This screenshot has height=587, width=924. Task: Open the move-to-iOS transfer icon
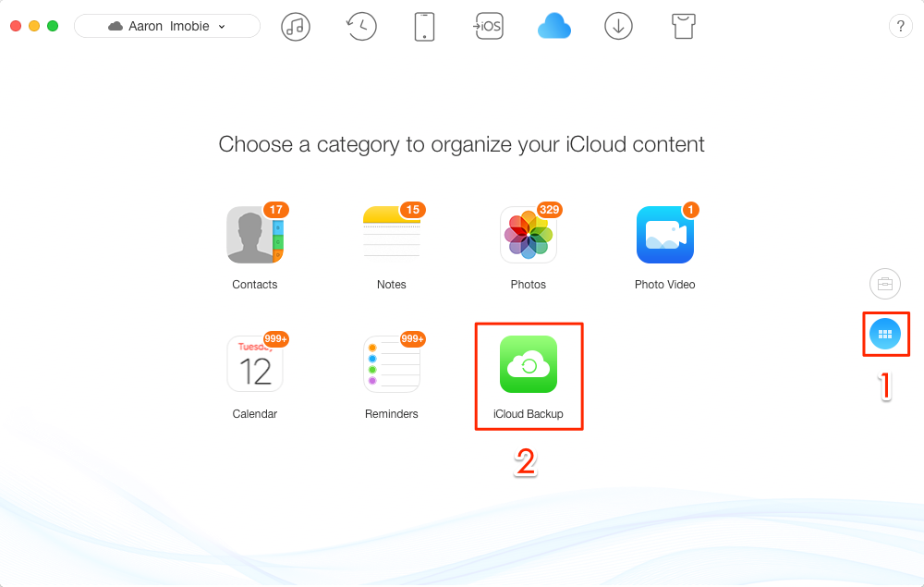pyautogui.click(x=489, y=27)
